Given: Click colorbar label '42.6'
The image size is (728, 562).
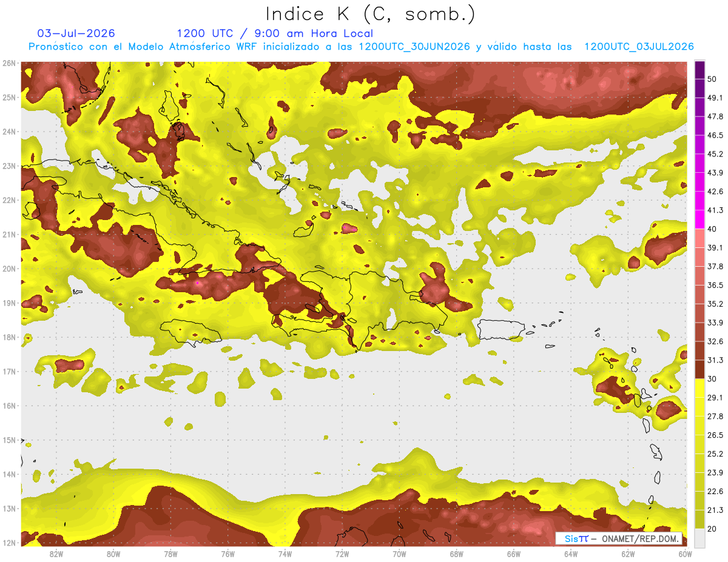Looking at the screenshot, I should pos(715,191).
